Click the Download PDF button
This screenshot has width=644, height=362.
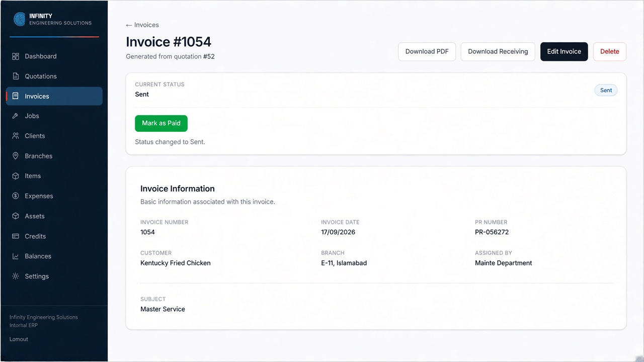(x=427, y=52)
